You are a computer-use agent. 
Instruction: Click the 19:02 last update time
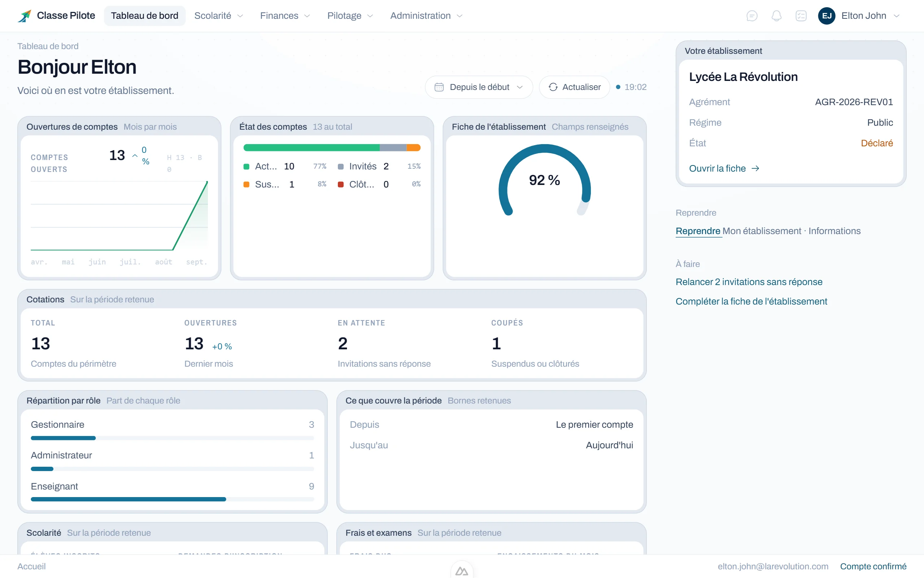pos(635,87)
